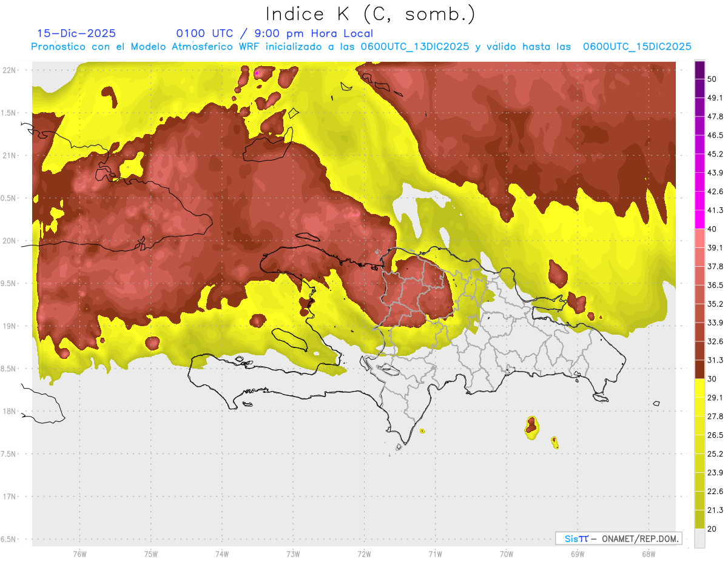The width and height of the screenshot is (728, 562).
Task: Select the date text "15-Dic-2025"
Action: coord(76,33)
